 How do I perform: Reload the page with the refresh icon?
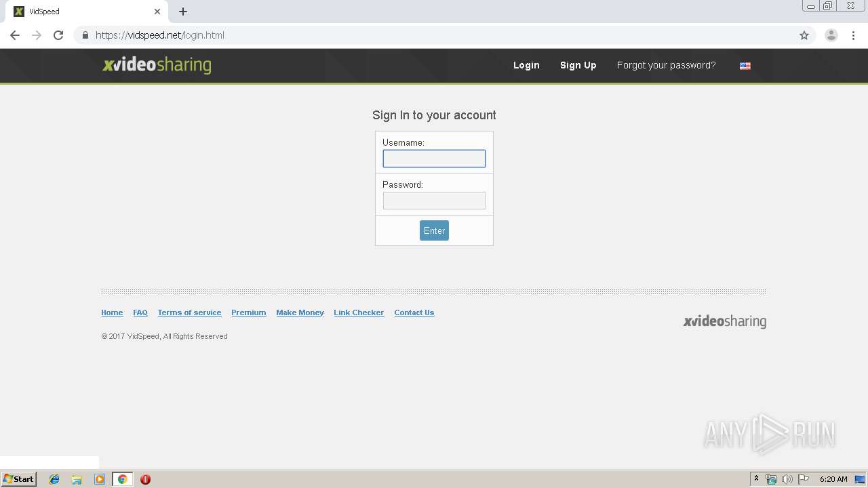58,35
